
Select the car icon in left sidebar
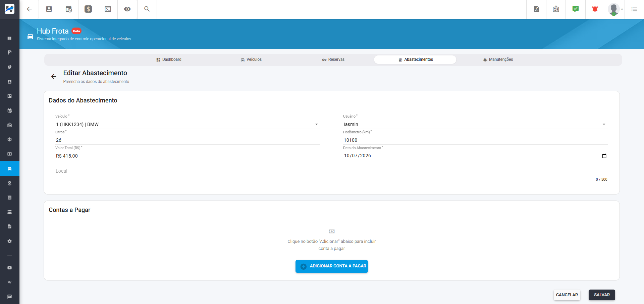click(10, 169)
